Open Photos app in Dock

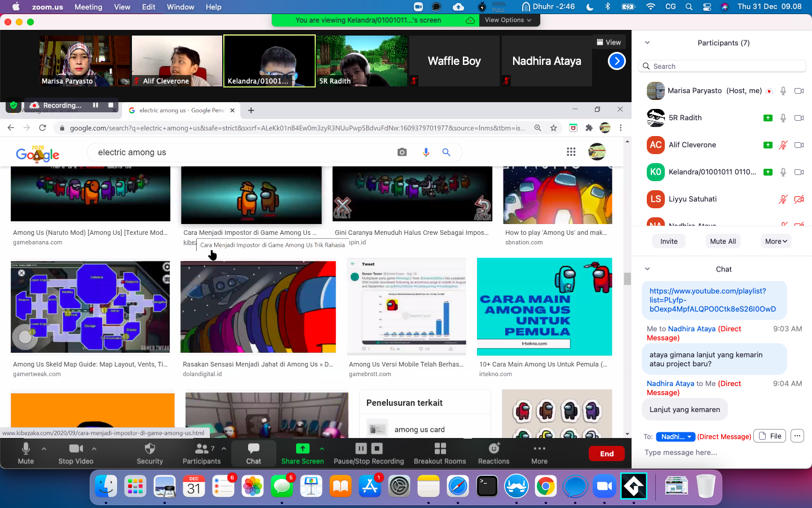pos(253,486)
